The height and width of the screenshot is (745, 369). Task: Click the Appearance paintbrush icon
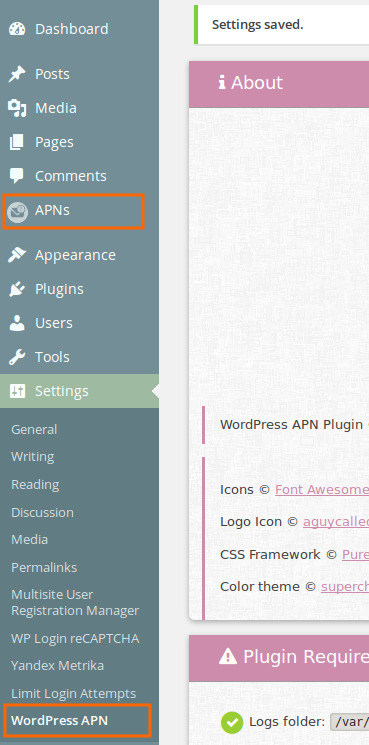pyautogui.click(x=17, y=255)
